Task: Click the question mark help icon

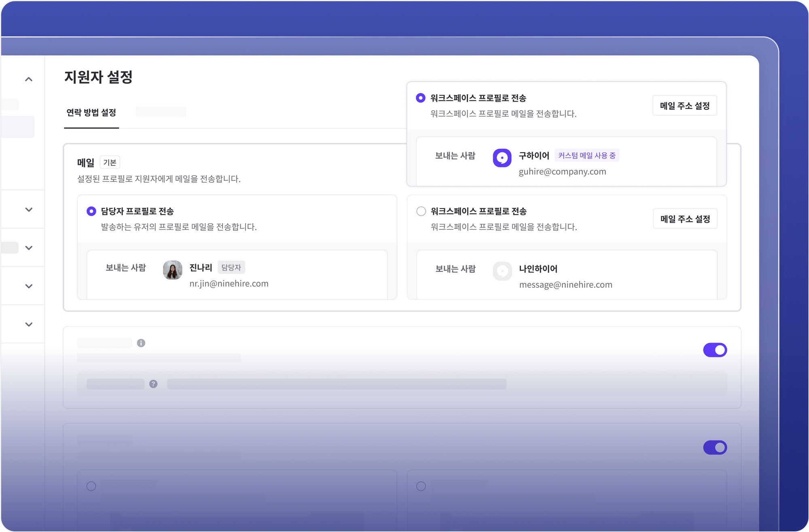Action: [153, 384]
